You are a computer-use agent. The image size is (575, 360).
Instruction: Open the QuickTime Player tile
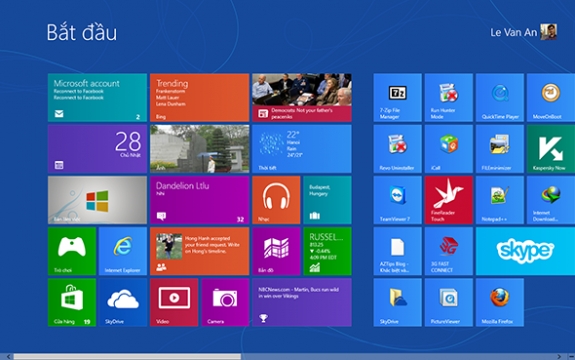coord(500,98)
